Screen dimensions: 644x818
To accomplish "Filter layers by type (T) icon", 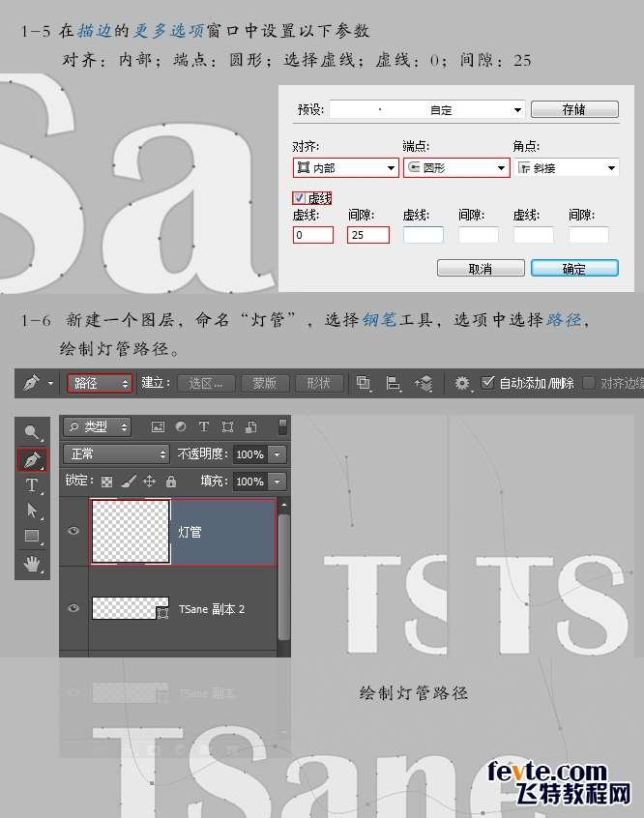I will point(203,426).
